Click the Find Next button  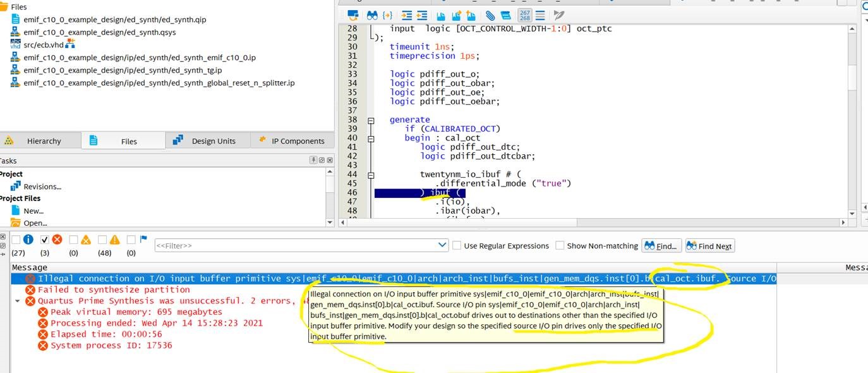click(709, 246)
